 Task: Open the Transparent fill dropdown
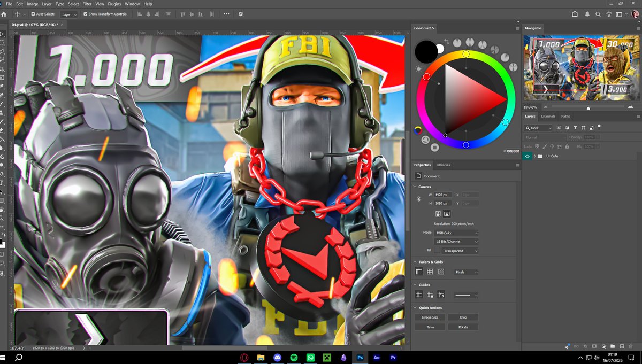point(461,251)
